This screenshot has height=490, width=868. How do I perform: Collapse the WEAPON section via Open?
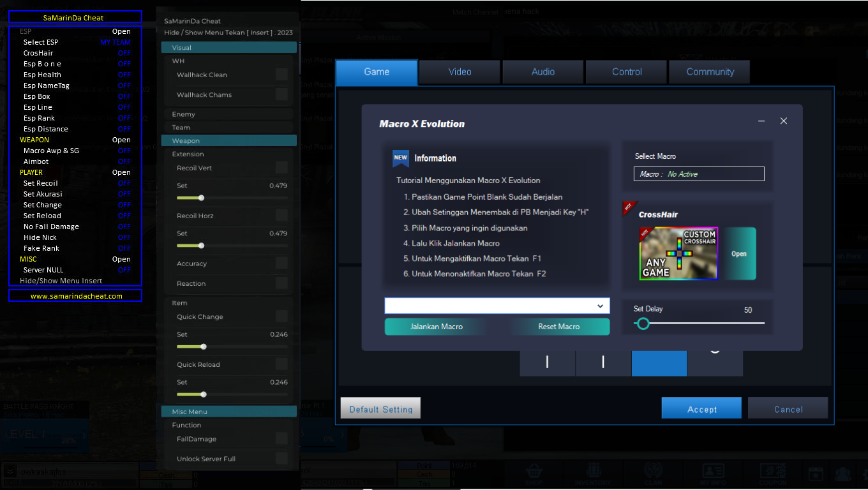[121, 140]
